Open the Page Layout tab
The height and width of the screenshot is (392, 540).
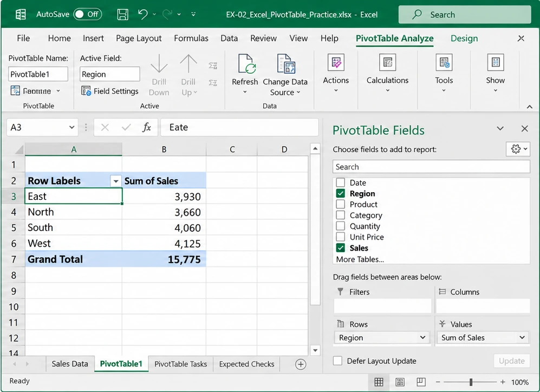pyautogui.click(x=139, y=38)
